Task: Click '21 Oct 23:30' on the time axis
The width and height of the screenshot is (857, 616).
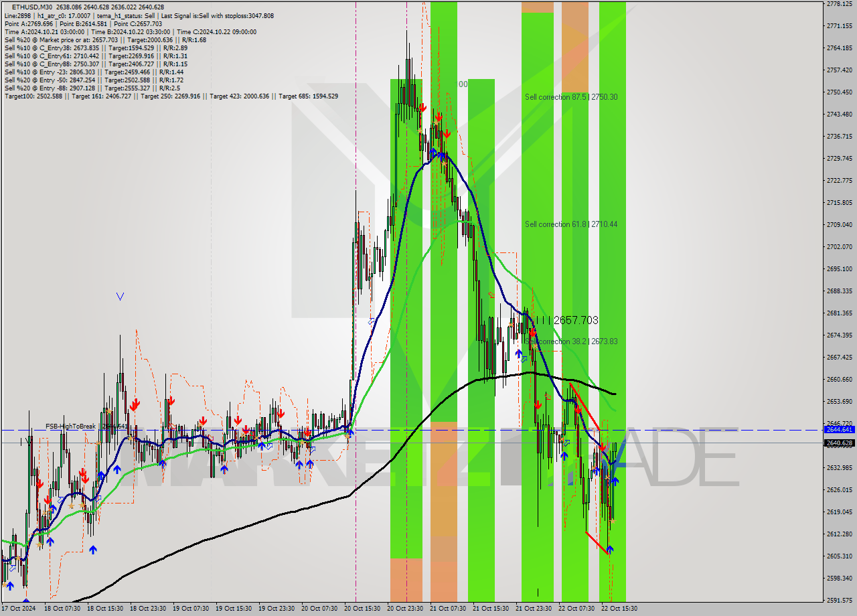Action: tap(534, 609)
